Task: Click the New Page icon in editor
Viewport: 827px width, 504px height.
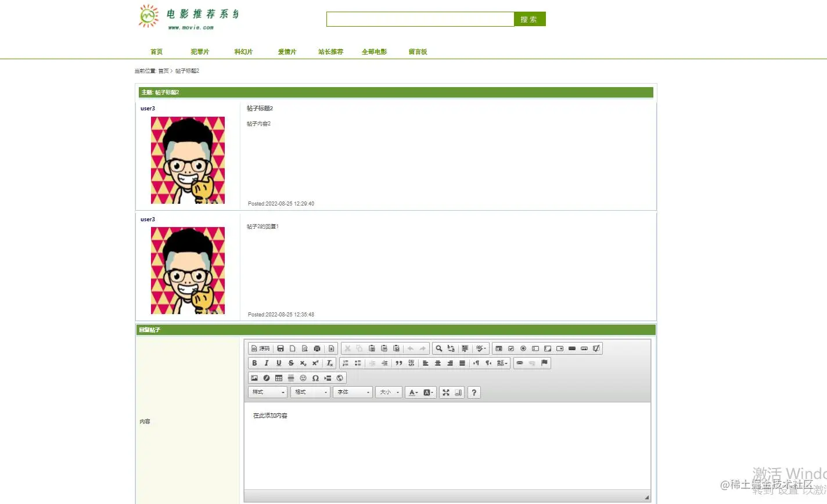Action: click(x=293, y=348)
